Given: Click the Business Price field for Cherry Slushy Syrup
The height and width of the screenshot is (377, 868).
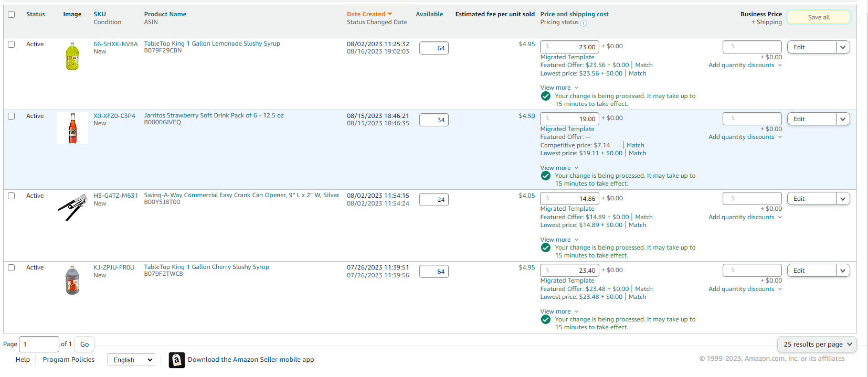Looking at the screenshot, I should pos(752,271).
